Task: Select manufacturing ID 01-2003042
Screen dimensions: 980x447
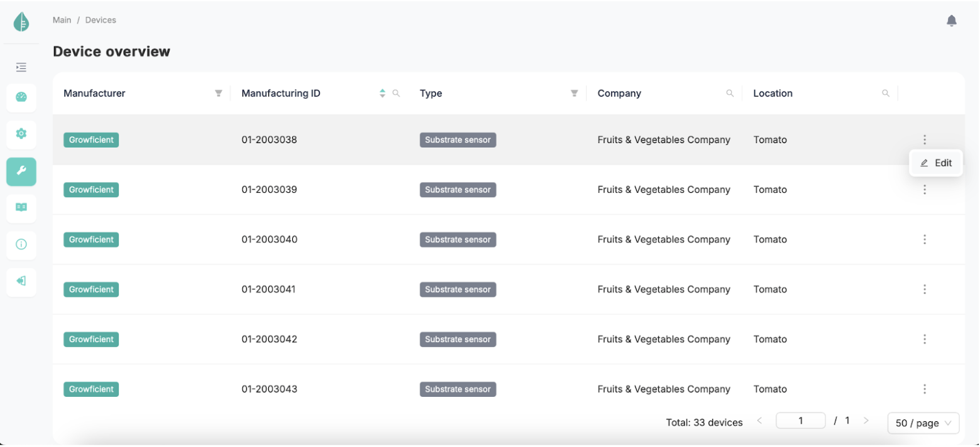Action: coord(269,339)
